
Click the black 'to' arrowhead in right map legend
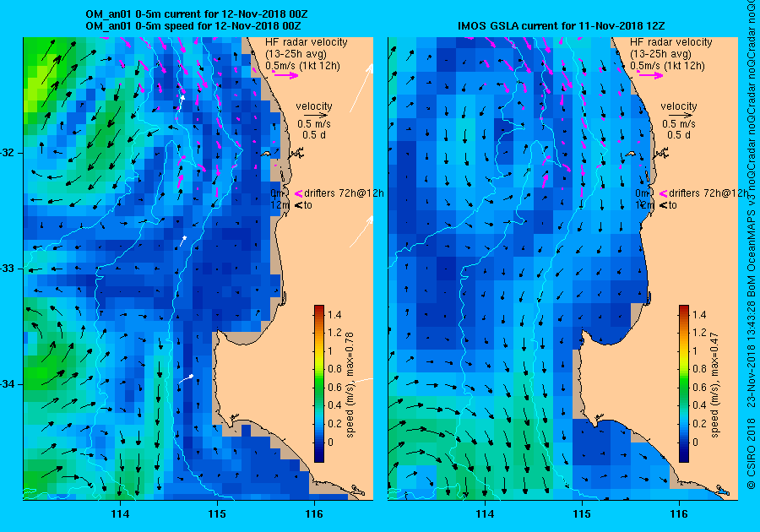[664, 205]
